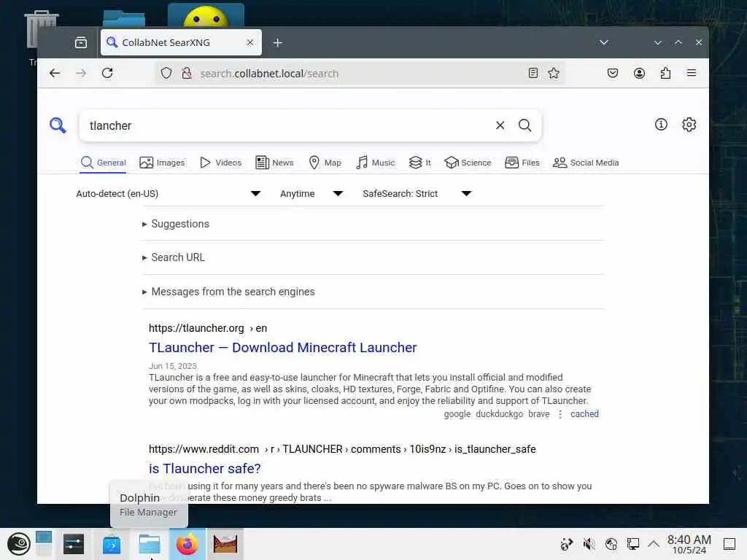Click the google engine label
This screenshot has height=560, width=747.
point(457,414)
